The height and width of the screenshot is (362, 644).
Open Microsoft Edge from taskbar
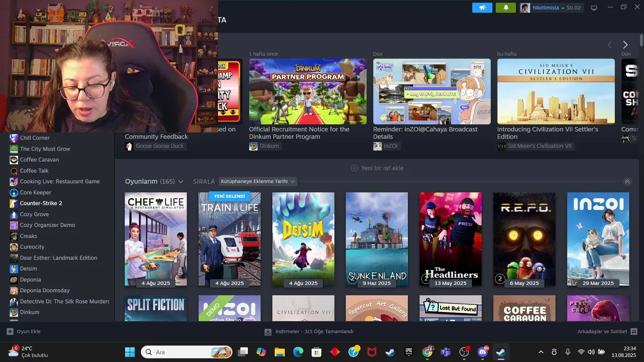click(298, 352)
